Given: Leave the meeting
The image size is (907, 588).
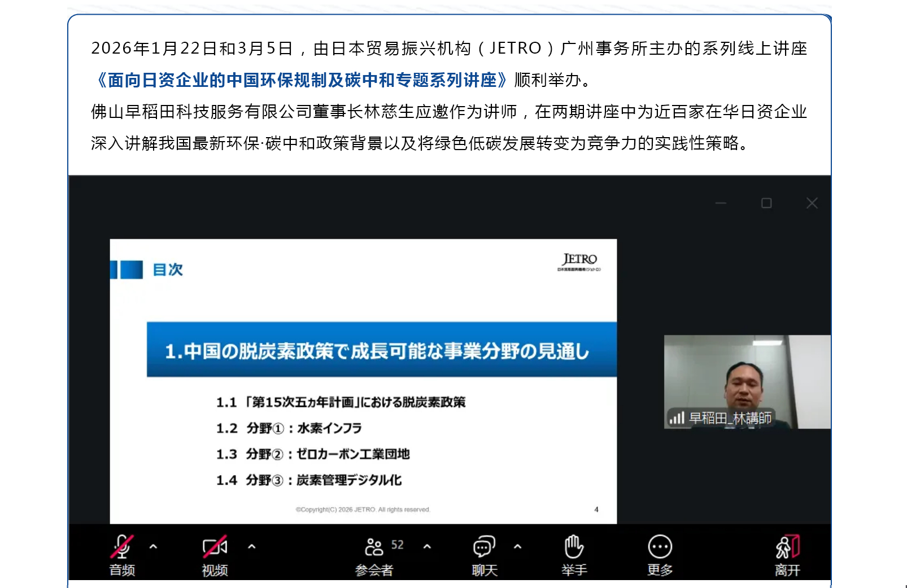Looking at the screenshot, I should click(787, 546).
